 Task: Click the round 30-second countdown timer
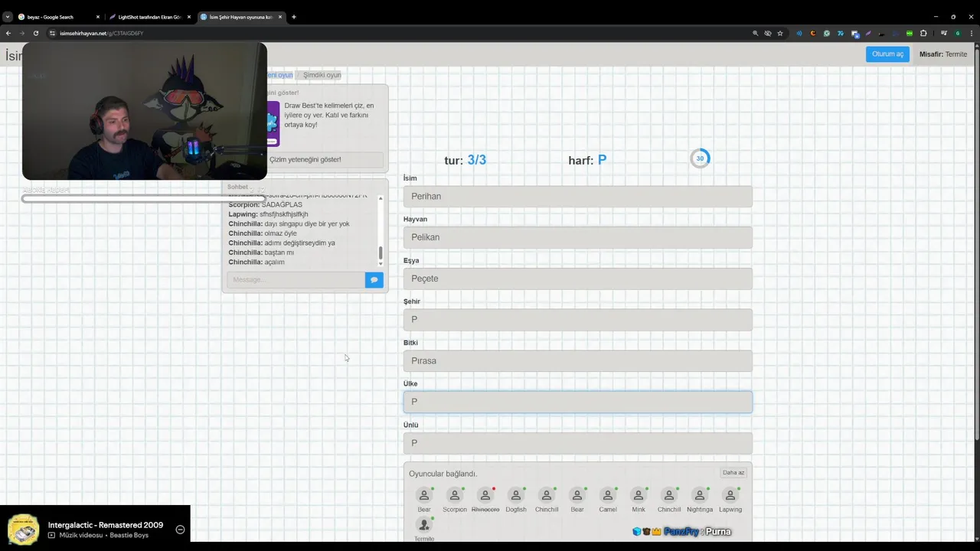coord(700,158)
